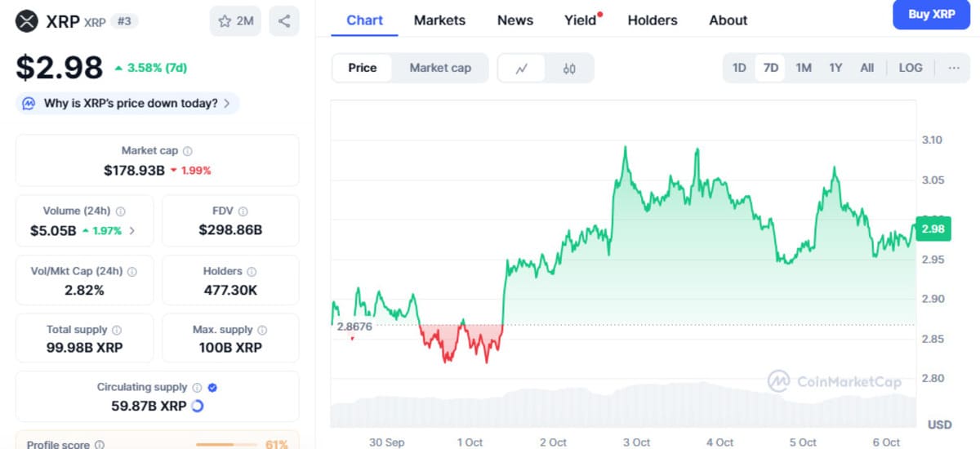This screenshot has height=449, width=980.
Task: Expand the Volume (24h) details arrow
Action: click(x=132, y=231)
